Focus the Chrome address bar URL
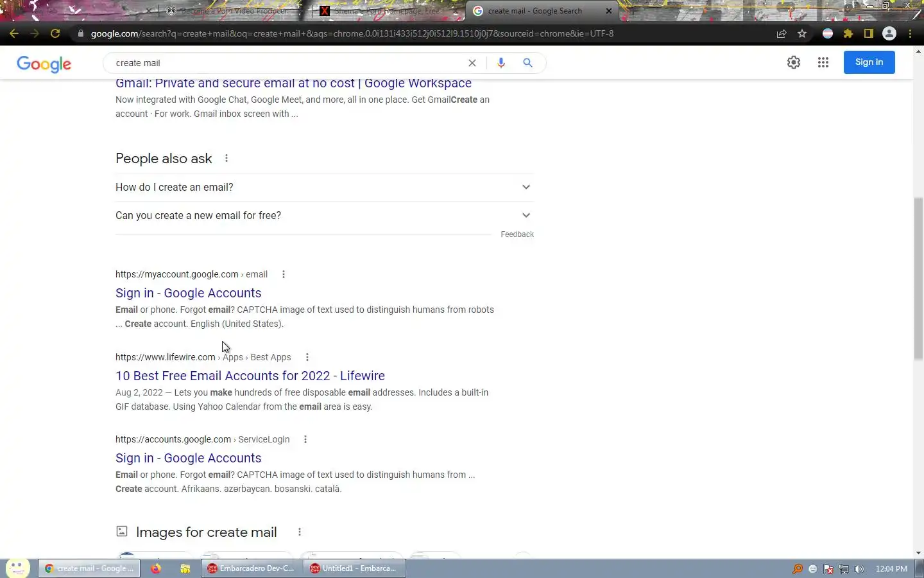924x578 pixels. tap(352, 33)
